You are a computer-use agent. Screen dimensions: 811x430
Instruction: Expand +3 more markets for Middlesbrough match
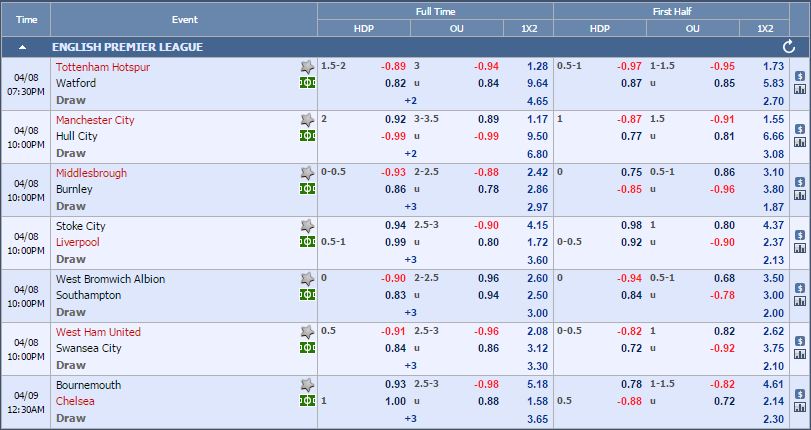(x=411, y=206)
